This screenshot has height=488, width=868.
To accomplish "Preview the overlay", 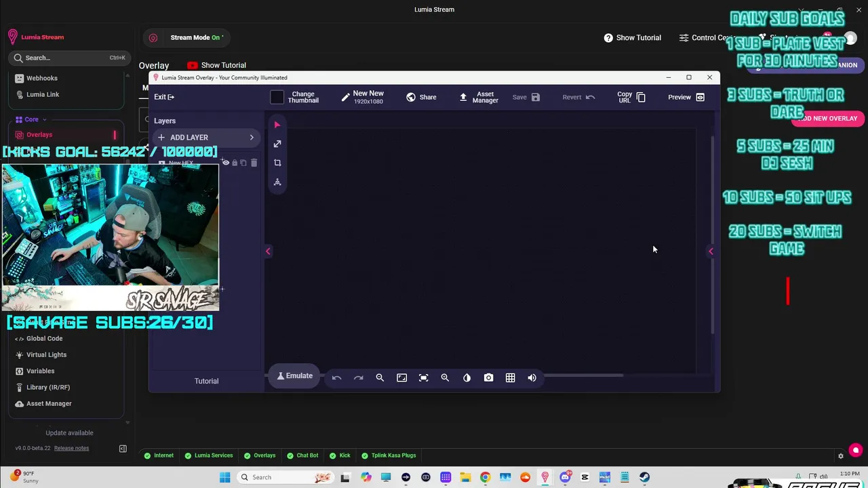I will 686,97.
